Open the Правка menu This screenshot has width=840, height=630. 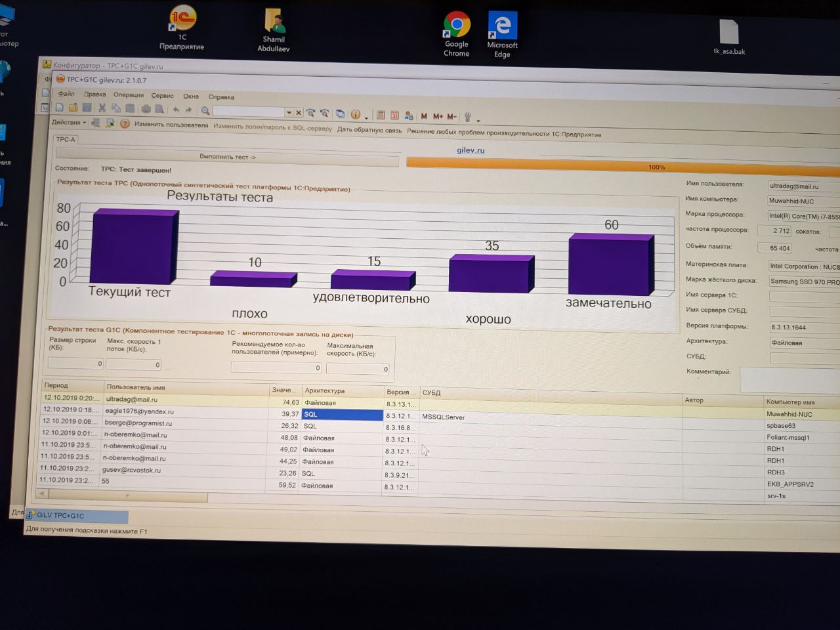coord(94,94)
